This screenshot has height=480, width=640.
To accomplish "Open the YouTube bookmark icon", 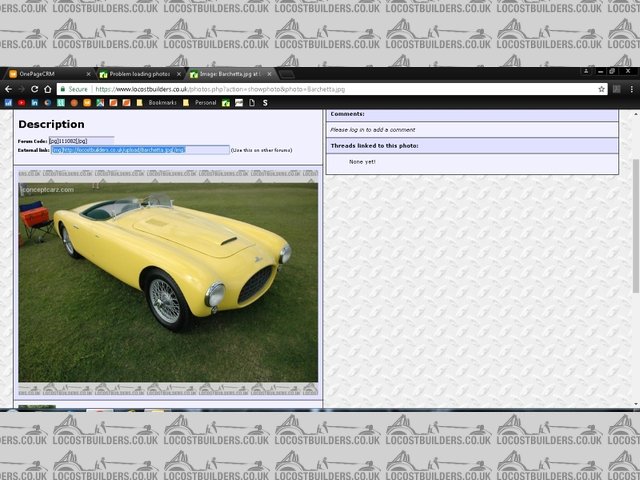I will click(x=21, y=102).
